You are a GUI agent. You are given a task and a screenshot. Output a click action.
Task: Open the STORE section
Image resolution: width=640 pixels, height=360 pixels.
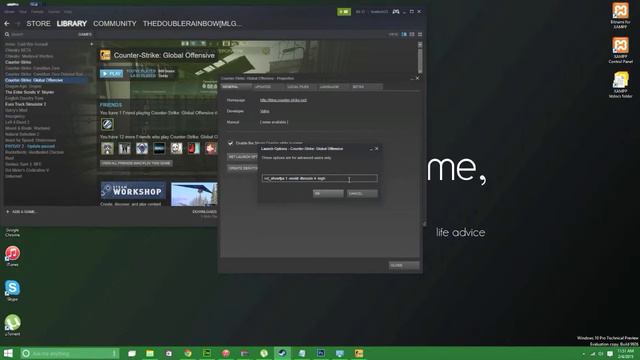(x=38, y=24)
